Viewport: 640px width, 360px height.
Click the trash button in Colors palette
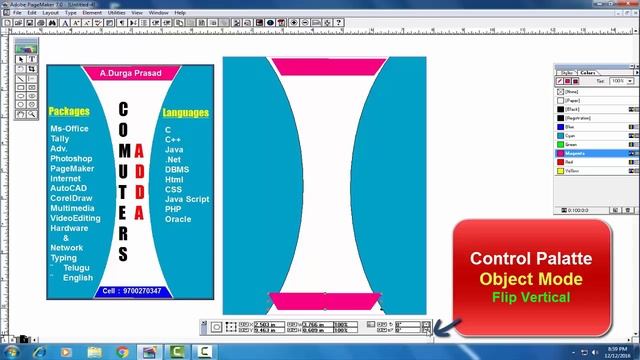coord(628,210)
